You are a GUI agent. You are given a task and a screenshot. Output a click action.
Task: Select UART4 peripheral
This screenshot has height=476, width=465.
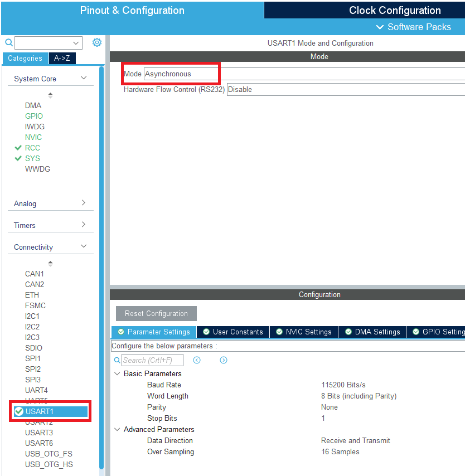point(36,390)
